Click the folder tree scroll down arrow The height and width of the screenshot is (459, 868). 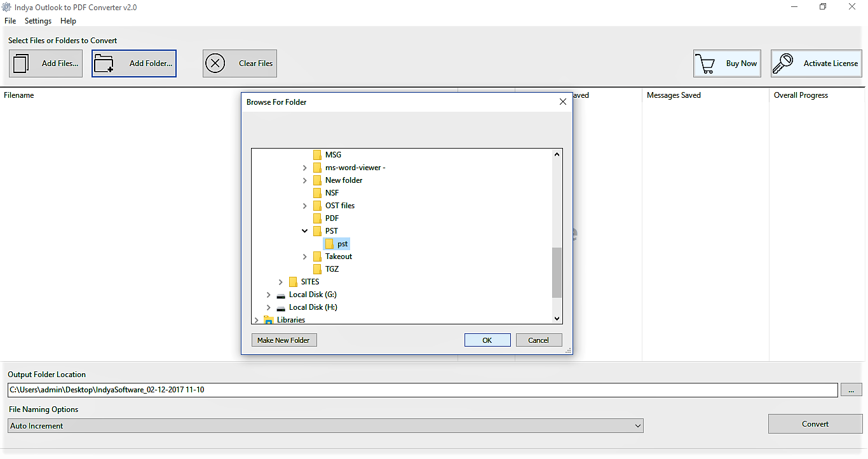coord(557,319)
